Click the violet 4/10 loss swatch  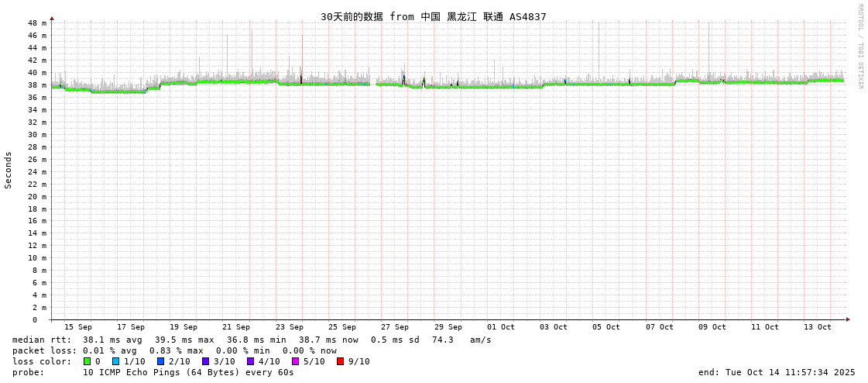coord(250,361)
